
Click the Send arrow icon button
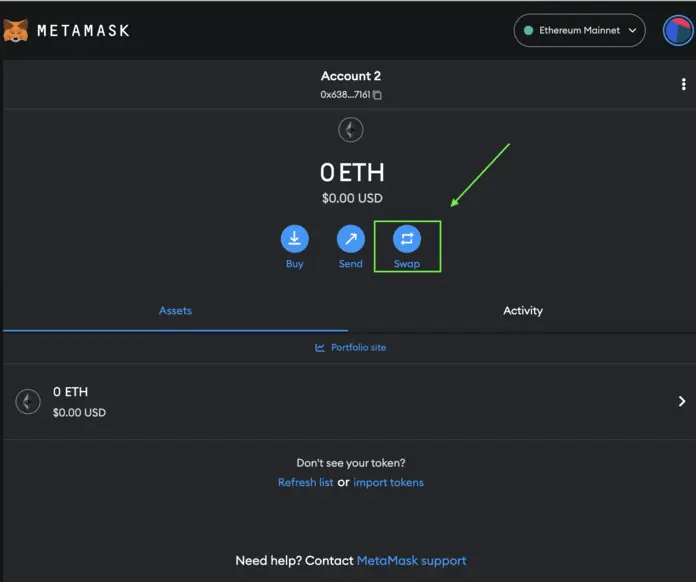pos(351,239)
